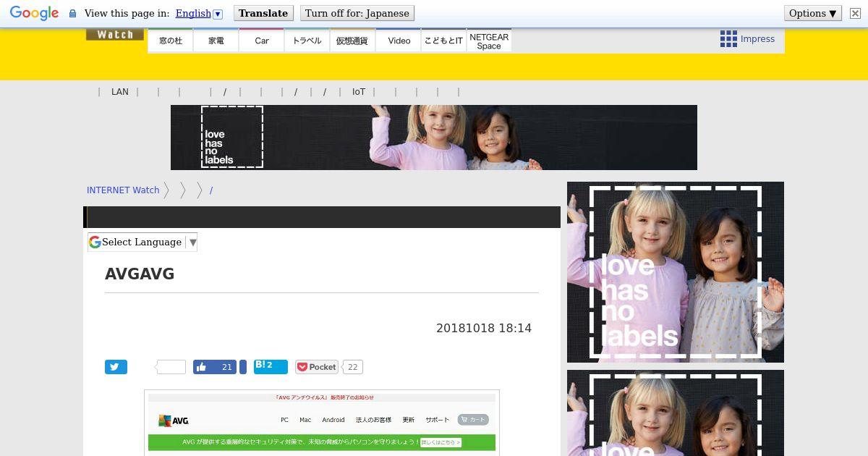Switch to the Car tab
Image resolution: width=868 pixels, height=456 pixels.
pos(262,41)
